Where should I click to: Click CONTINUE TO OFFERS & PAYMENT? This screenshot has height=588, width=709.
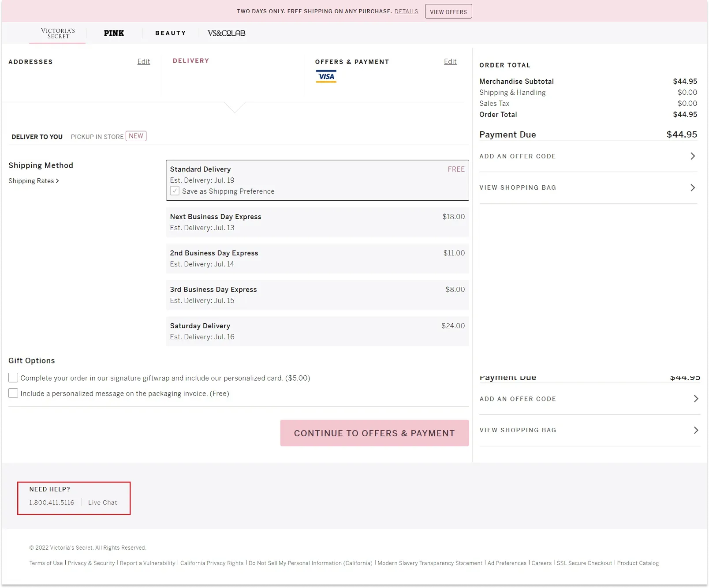pyautogui.click(x=374, y=433)
